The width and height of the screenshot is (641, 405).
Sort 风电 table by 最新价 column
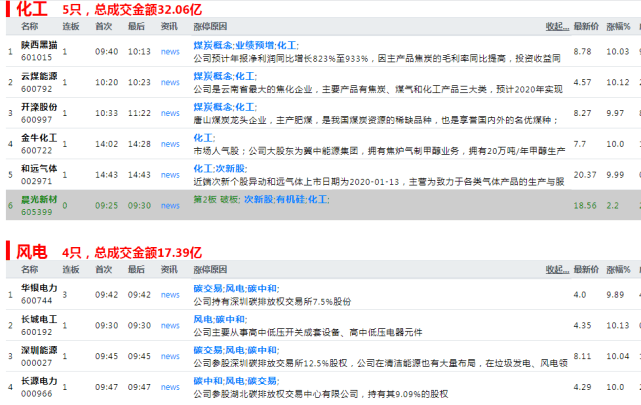[586, 270]
